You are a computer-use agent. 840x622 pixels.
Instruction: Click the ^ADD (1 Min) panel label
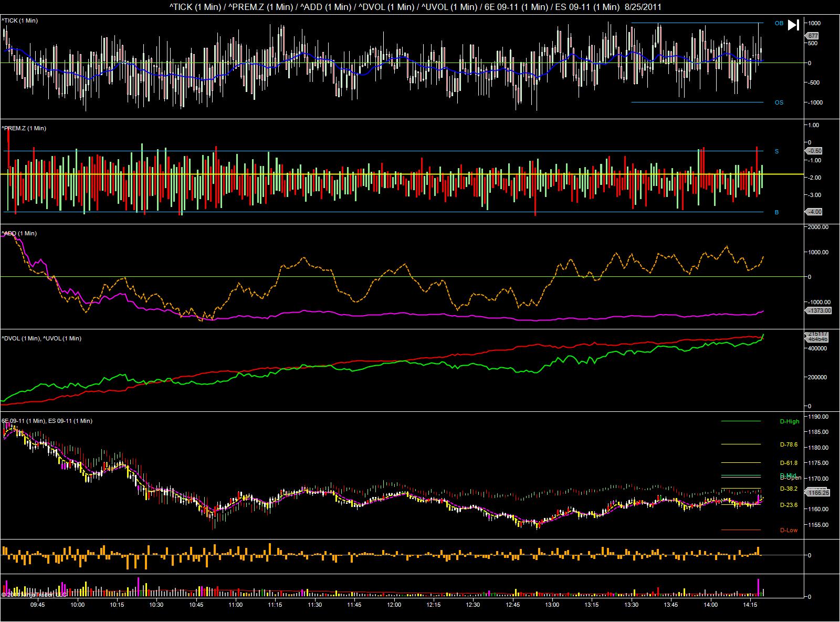[19, 233]
